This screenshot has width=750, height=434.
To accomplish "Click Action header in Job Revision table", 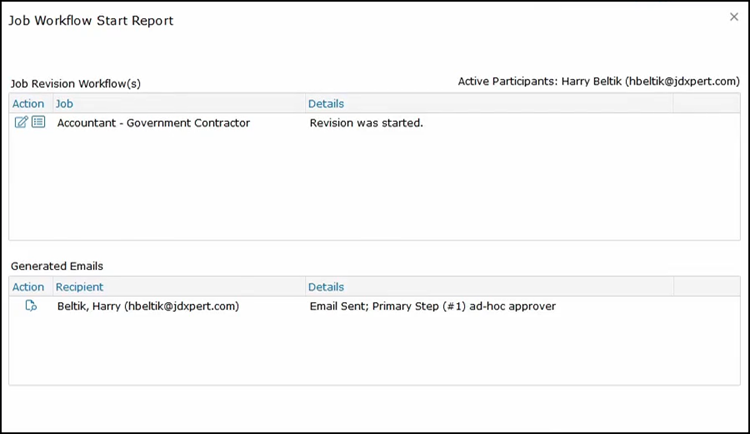I will coord(28,104).
